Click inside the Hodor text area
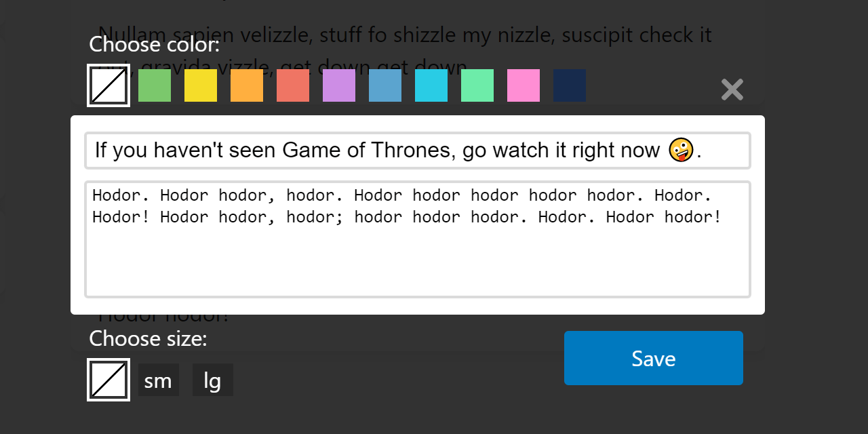 [x=418, y=237]
